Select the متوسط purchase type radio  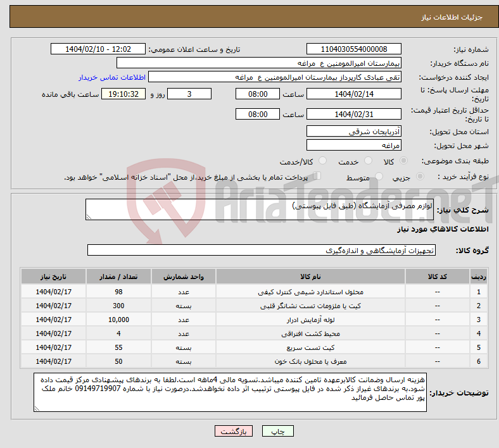[x=379, y=176]
